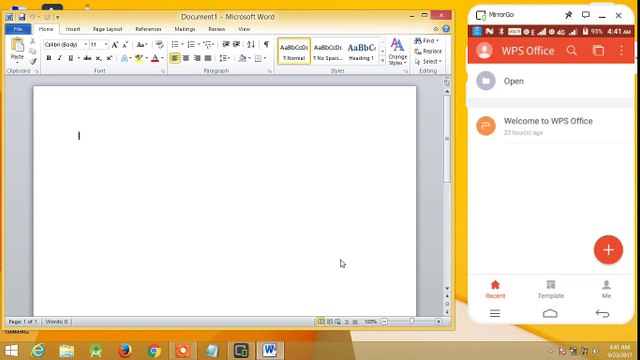Switch to the Mailings tab
Screen dimensions: 640x360
click(x=185, y=29)
